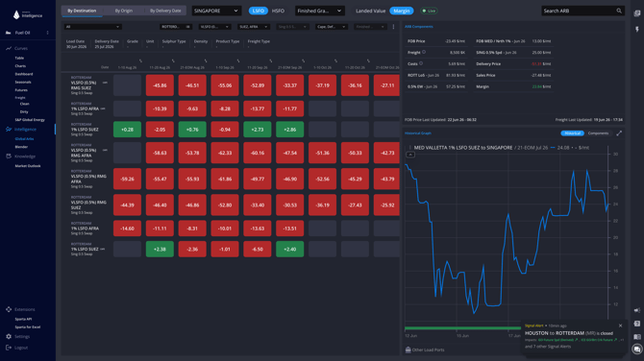Image resolution: width=644 pixels, height=361 pixels.
Task: Click the lightning bolt alerts icon
Action: [x=637, y=29]
